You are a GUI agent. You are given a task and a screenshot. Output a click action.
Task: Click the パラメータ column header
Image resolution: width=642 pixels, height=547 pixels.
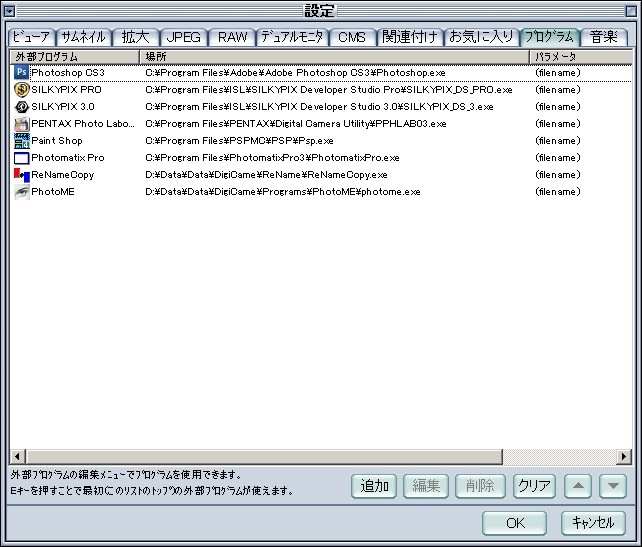[581, 57]
